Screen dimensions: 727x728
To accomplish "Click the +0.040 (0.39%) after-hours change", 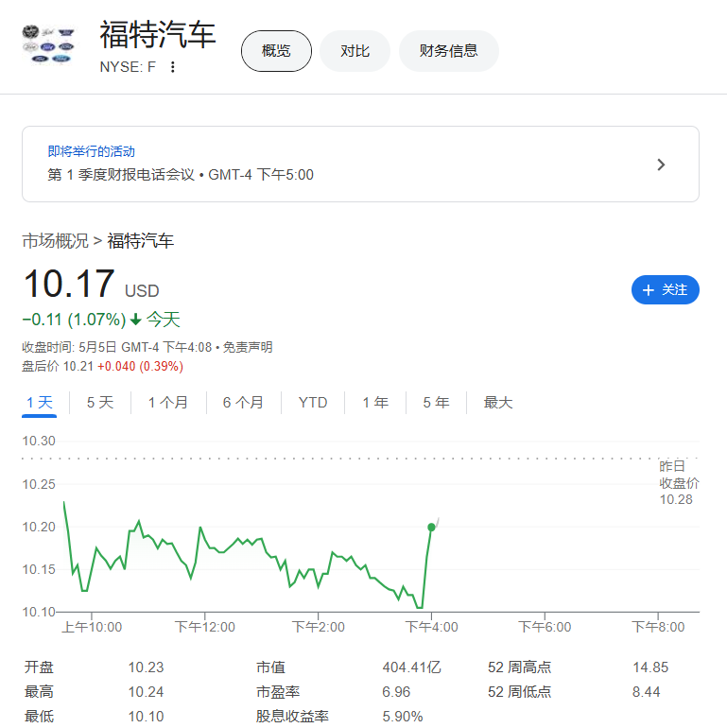I will [140, 366].
